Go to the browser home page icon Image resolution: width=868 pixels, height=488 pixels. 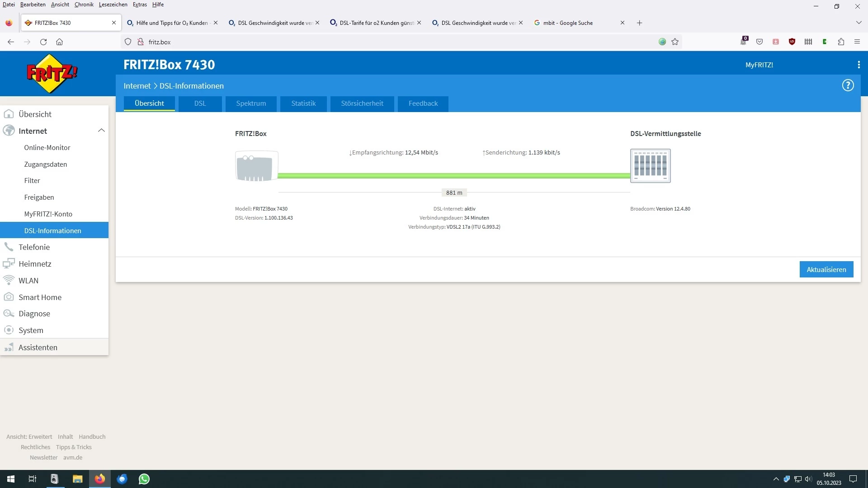point(59,42)
